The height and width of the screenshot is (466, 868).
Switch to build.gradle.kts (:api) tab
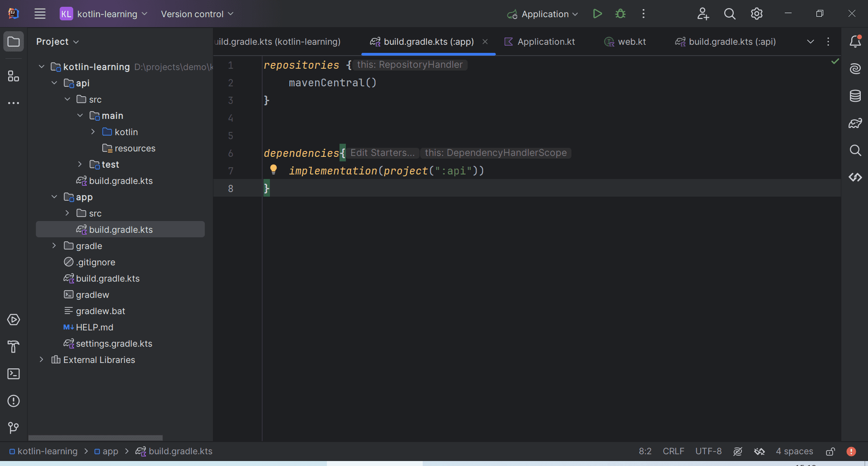point(726,42)
